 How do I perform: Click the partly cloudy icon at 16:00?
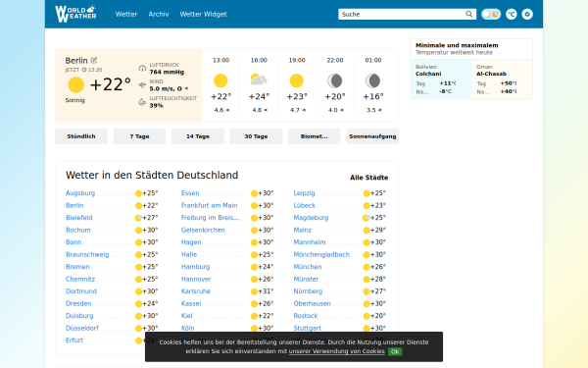point(259,79)
